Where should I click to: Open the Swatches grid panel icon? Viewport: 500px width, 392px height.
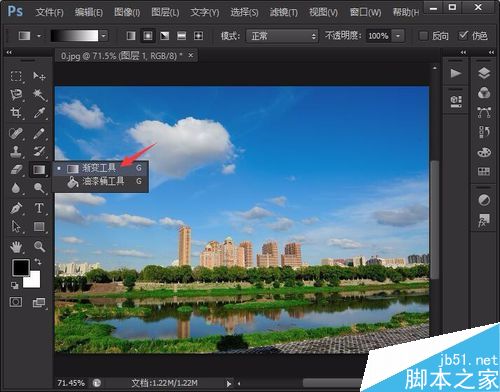[x=484, y=171]
